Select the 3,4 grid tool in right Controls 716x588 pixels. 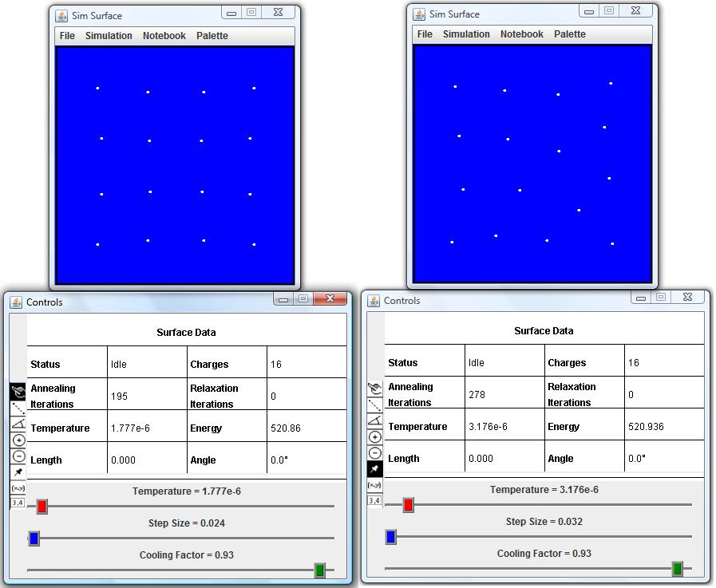point(374,500)
